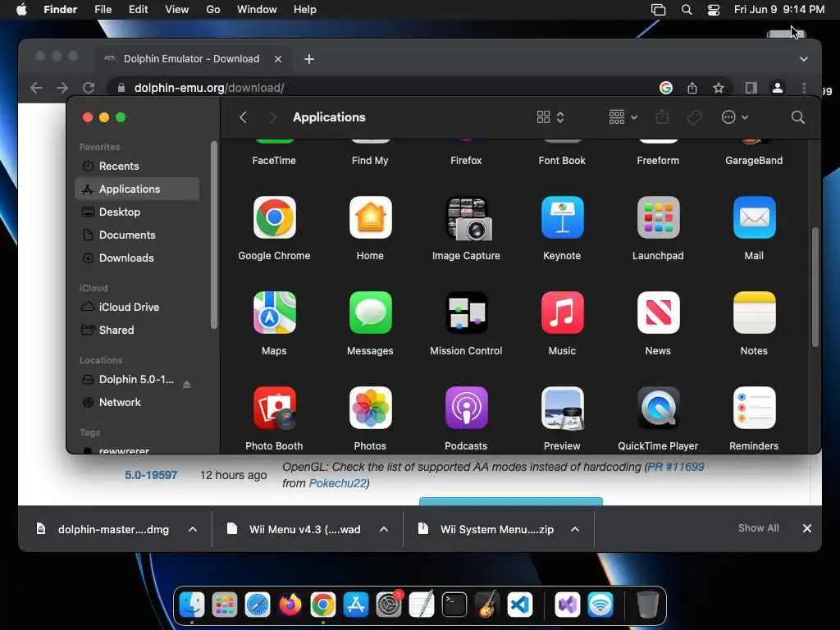Click the Finder search magnifier icon
Viewport: 840px width, 630px height.
(797, 117)
